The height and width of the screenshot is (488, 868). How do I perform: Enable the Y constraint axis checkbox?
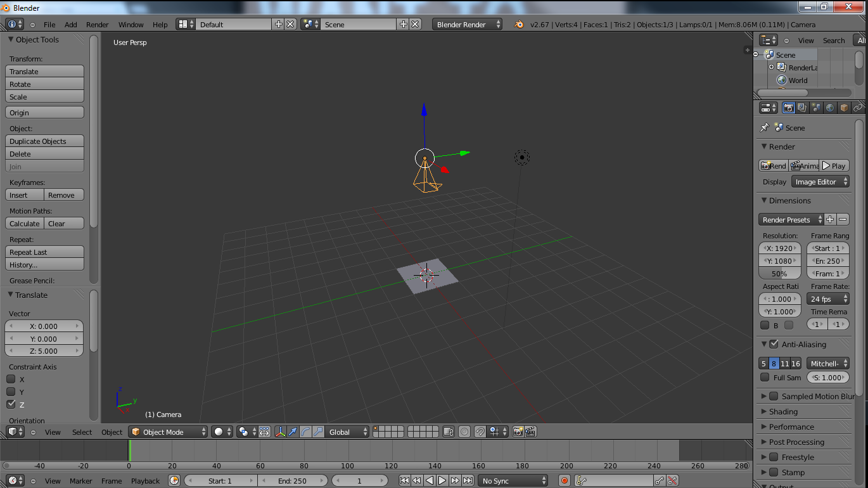pos(11,392)
